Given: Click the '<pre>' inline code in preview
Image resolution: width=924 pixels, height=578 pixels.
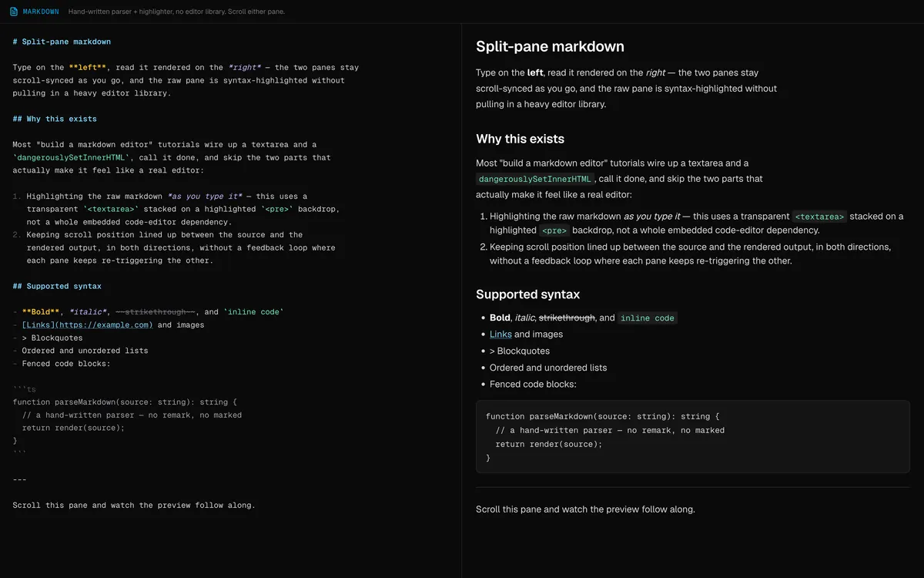Looking at the screenshot, I should (554, 230).
